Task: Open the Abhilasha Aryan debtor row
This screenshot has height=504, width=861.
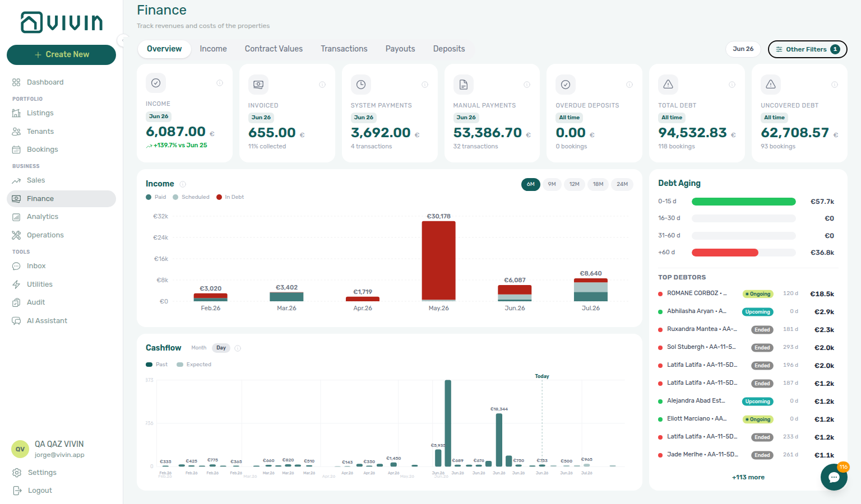Action: [746, 311]
